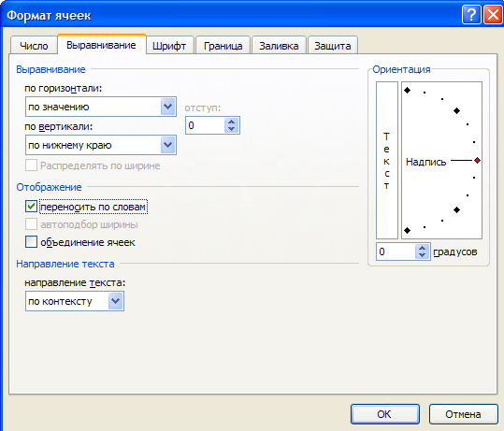Enable объединение ячеек checkbox

(31, 242)
